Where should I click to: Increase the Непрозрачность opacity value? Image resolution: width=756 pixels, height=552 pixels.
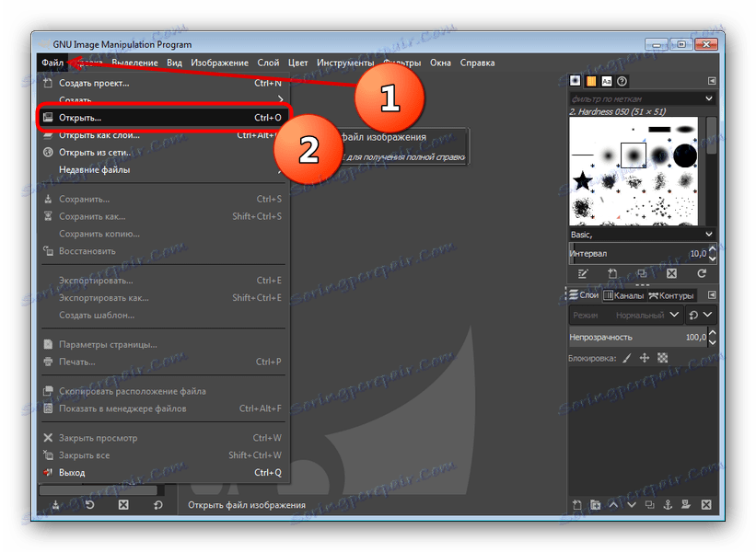pyautogui.click(x=713, y=332)
